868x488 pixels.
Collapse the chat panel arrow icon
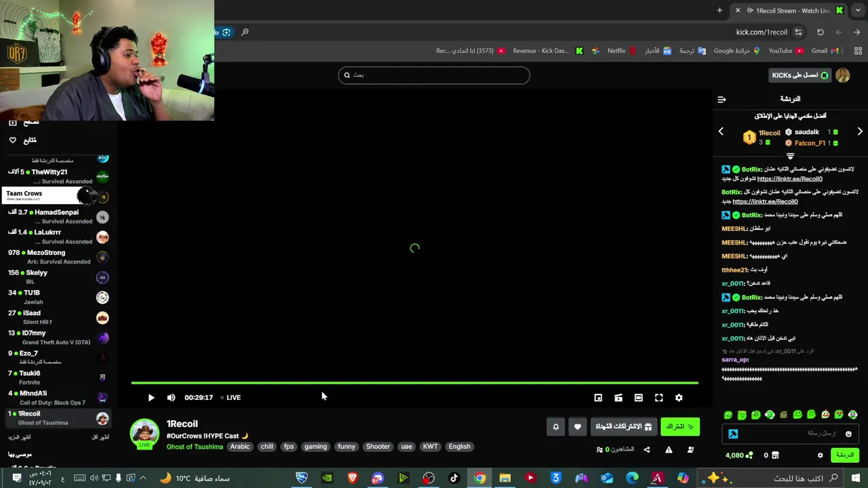point(722,100)
